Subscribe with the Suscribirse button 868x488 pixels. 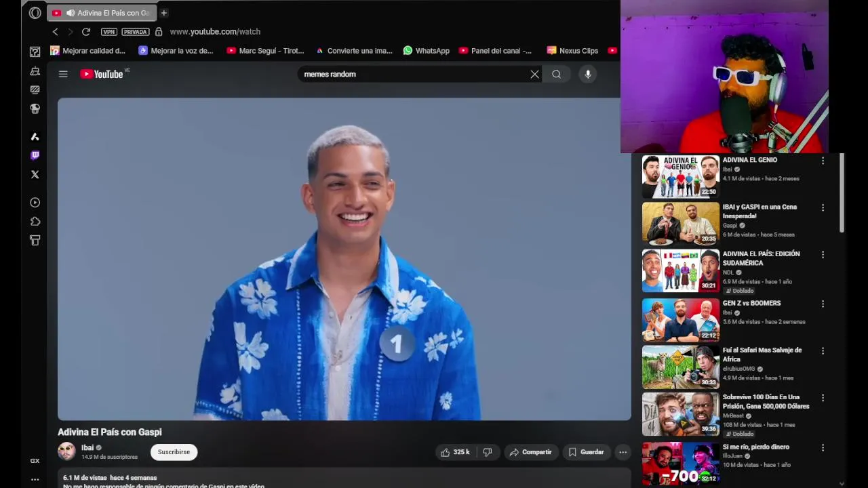(174, 452)
